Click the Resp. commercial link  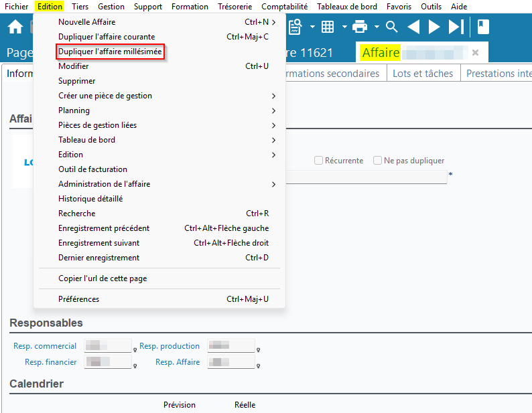pos(45,346)
